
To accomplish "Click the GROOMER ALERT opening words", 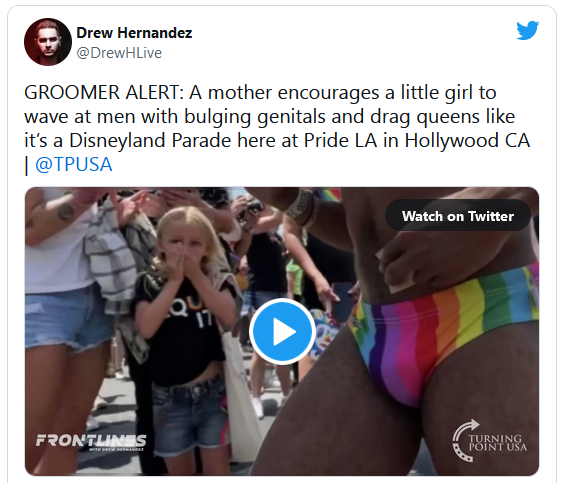I will tap(104, 92).
